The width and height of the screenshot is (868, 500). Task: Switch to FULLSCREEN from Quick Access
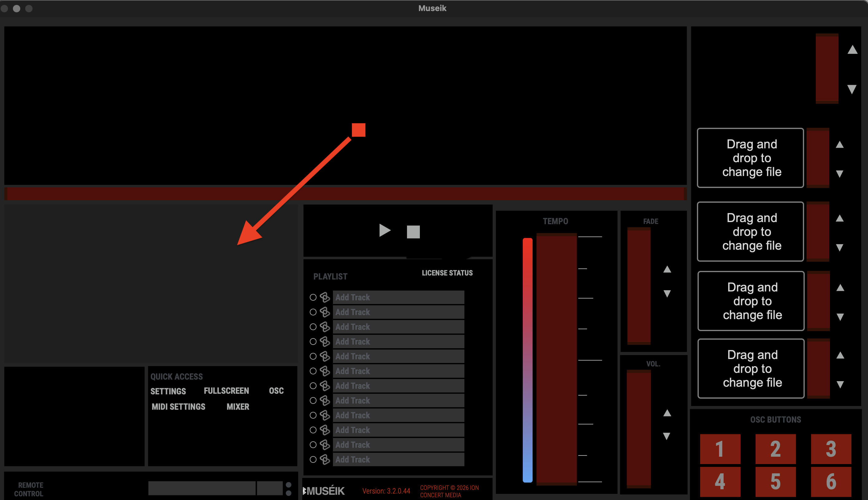click(226, 391)
